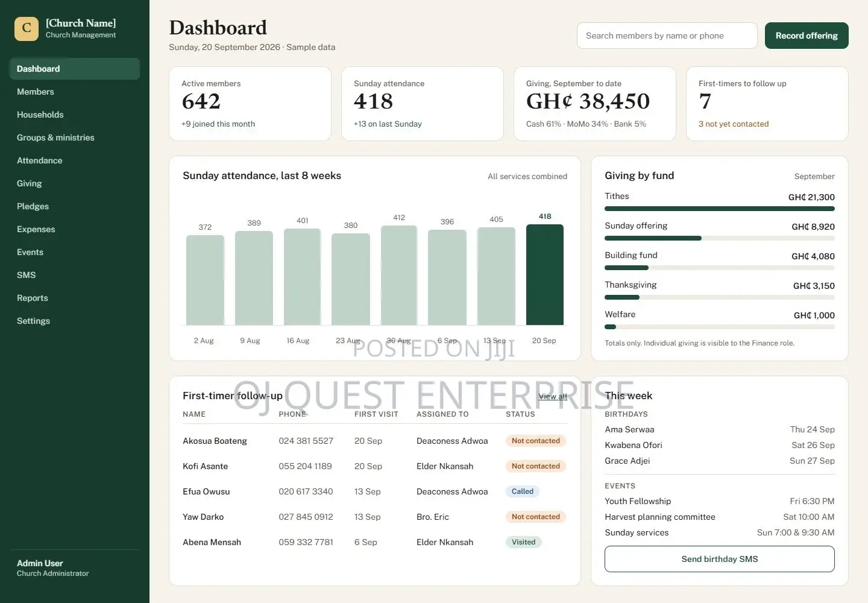868x603 pixels.
Task: Click the Youth Fellowship event
Action: pos(720,501)
